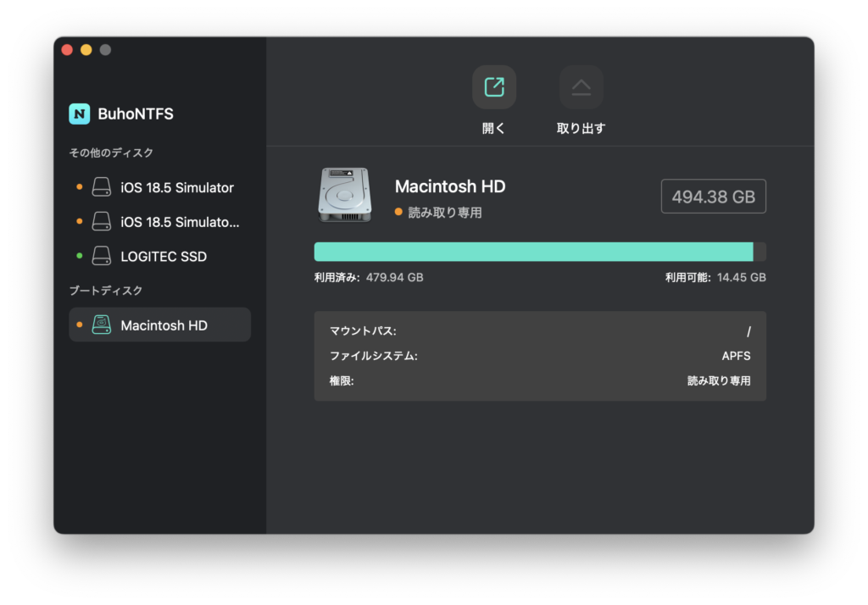Click green status dot beside LOGITEC SSD
868x605 pixels.
79,256
